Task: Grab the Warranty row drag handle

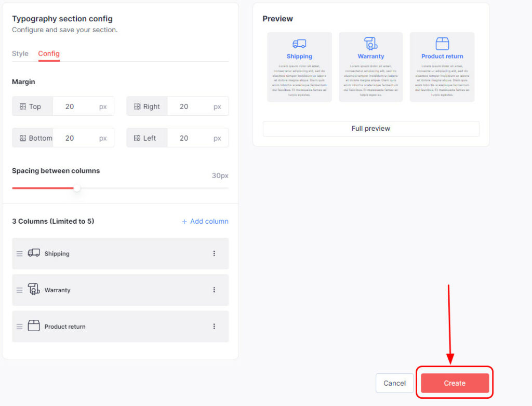Action: click(19, 290)
